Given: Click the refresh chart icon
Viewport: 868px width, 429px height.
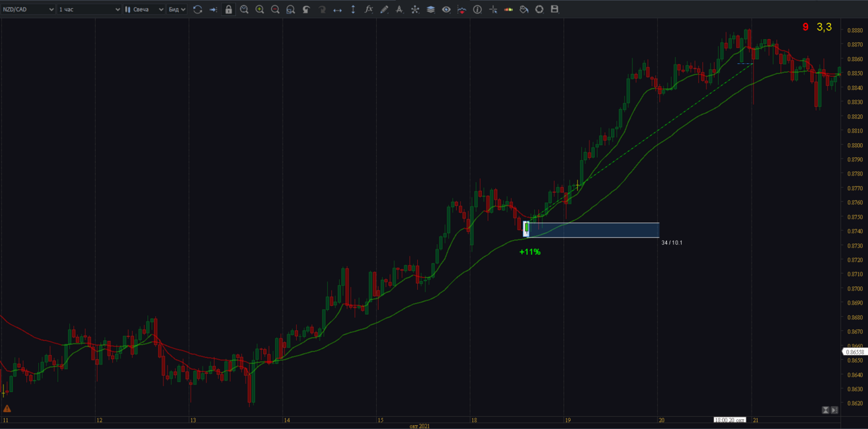Looking at the screenshot, I should [x=198, y=9].
